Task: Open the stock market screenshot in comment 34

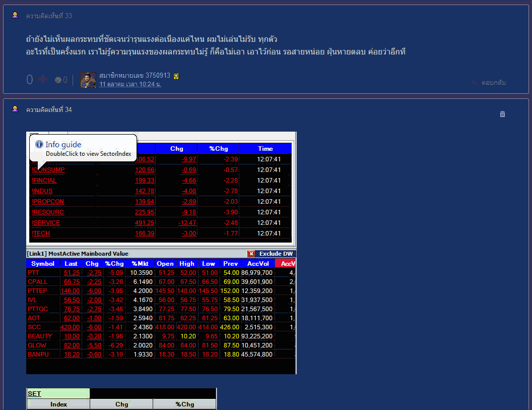Action: pos(161,253)
